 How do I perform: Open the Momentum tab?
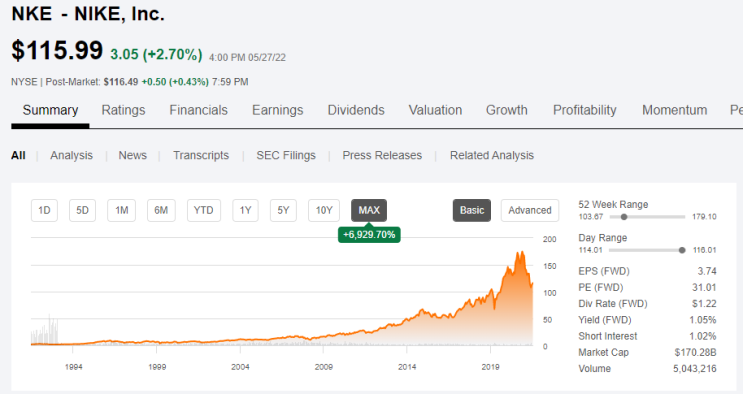click(674, 110)
